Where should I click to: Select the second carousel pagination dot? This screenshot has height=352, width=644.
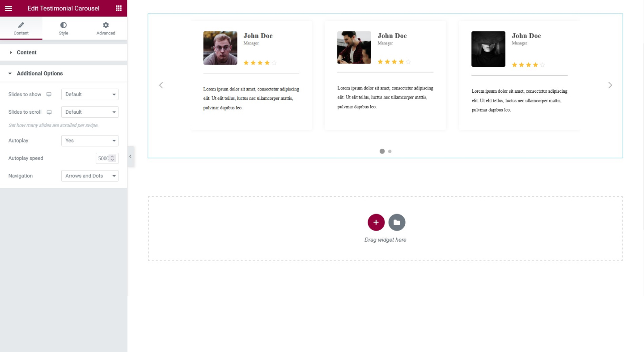pyautogui.click(x=390, y=151)
